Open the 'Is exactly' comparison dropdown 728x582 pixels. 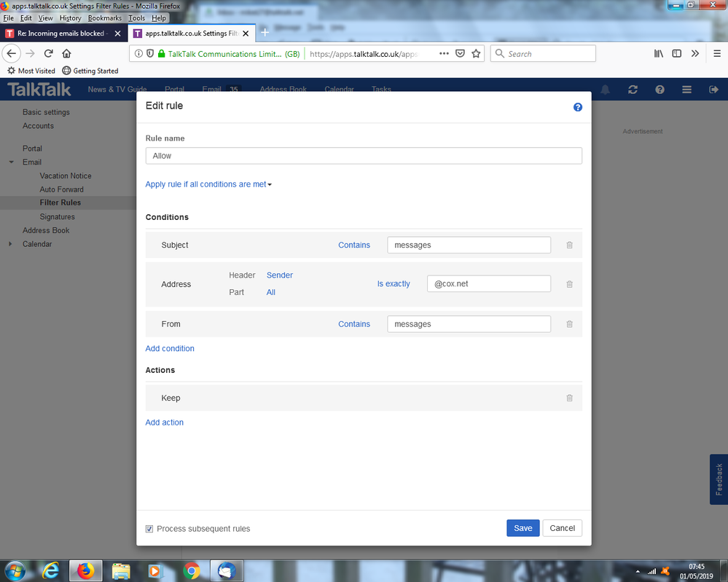click(394, 284)
